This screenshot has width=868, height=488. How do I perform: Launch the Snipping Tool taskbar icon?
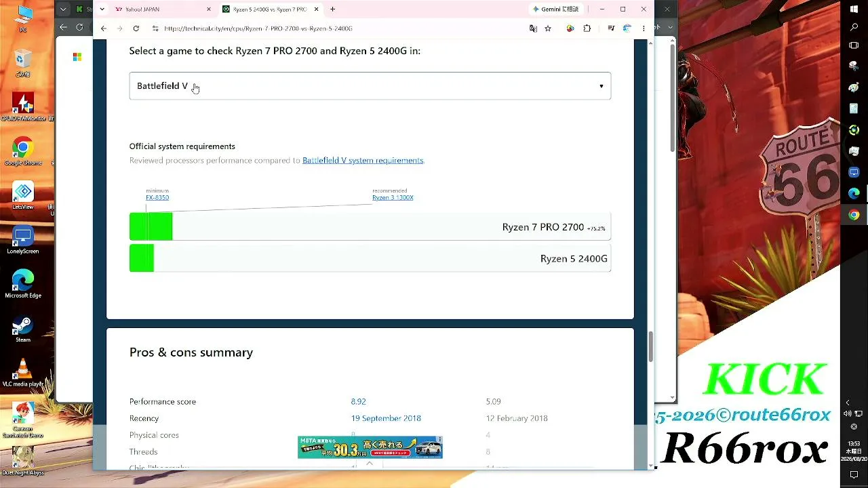pos(854,66)
